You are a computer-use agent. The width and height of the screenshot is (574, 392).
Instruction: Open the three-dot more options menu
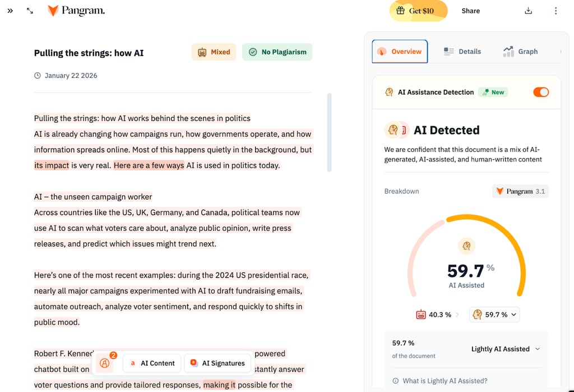(x=556, y=11)
